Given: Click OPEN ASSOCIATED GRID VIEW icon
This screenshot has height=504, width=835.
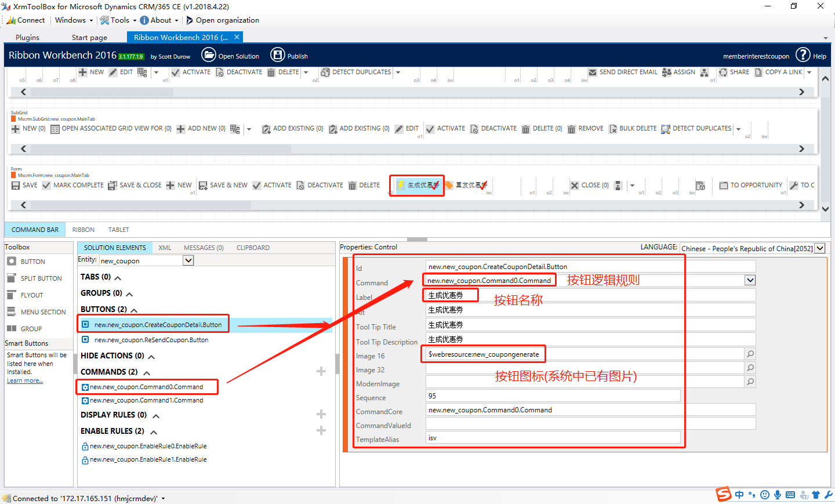Looking at the screenshot, I should [55, 129].
